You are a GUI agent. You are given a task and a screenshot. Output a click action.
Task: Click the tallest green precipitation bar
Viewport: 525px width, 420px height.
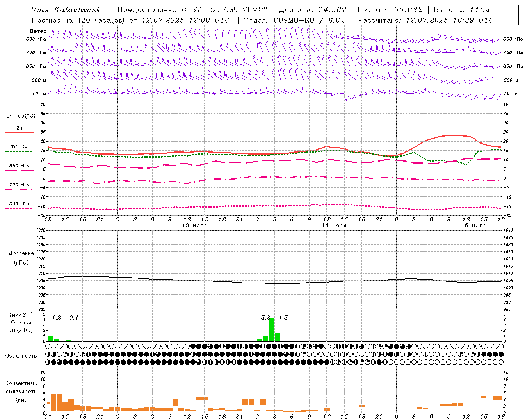(272, 330)
